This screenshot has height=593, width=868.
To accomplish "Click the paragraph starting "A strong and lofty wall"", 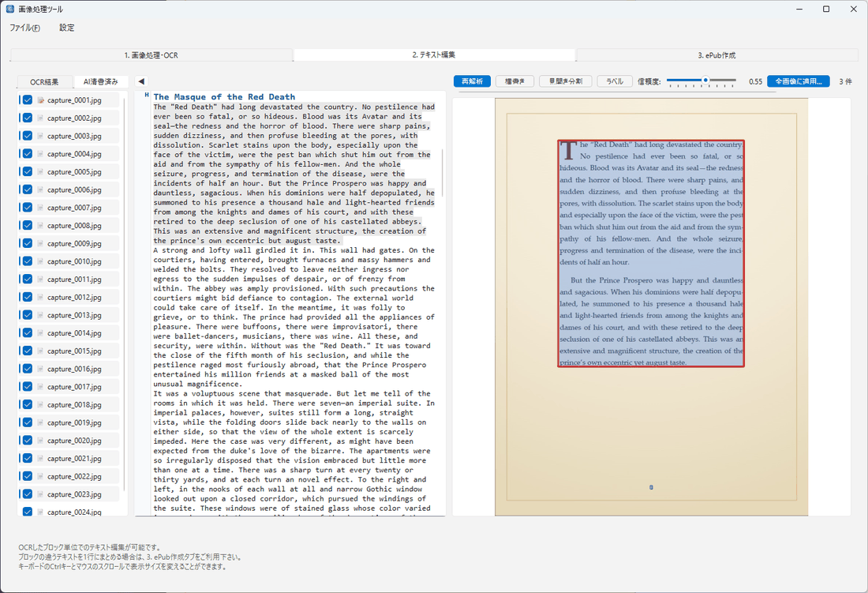I will pyautogui.click(x=294, y=317).
